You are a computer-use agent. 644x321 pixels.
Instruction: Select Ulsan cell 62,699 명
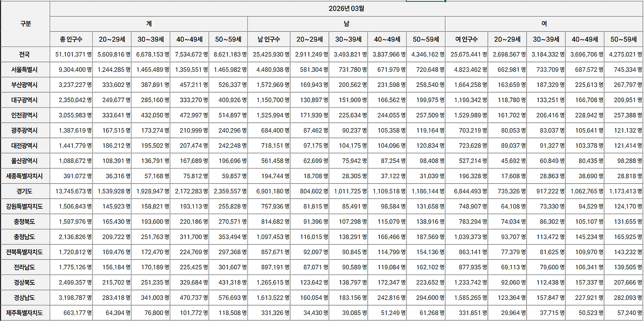[x=310, y=161]
